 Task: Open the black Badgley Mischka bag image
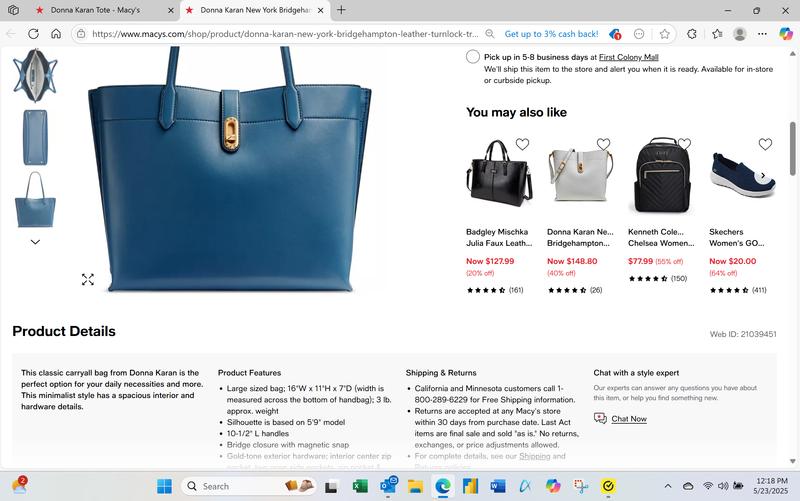coord(499,173)
